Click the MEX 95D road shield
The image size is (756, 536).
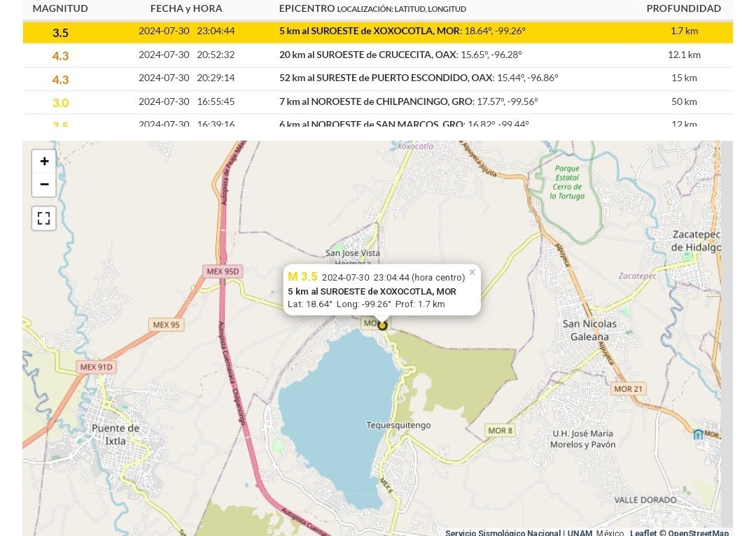pyautogui.click(x=223, y=271)
